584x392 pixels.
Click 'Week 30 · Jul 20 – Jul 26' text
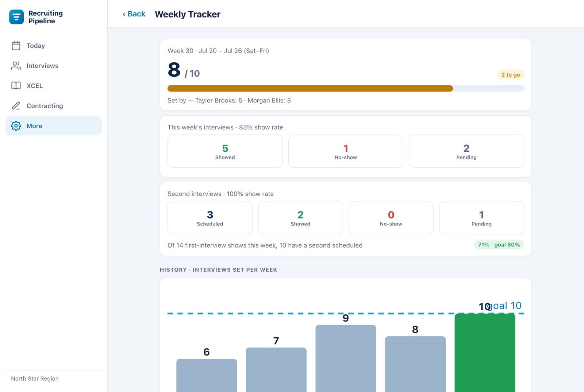click(x=218, y=51)
